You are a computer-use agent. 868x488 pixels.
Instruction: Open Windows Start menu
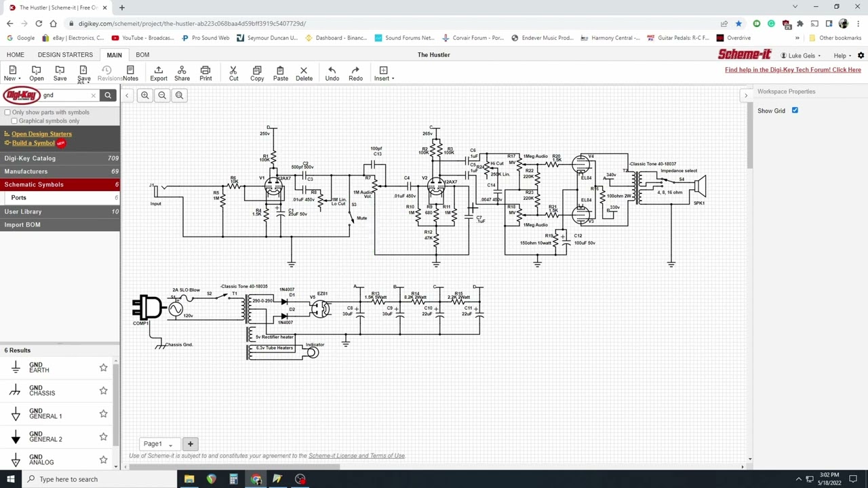pyautogui.click(x=10, y=479)
